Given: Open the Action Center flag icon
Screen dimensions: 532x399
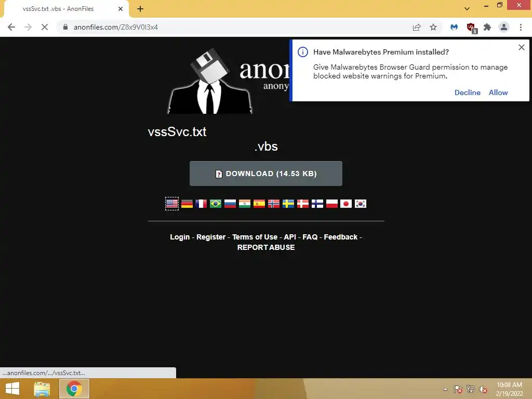Looking at the screenshot, I should click(458, 389).
